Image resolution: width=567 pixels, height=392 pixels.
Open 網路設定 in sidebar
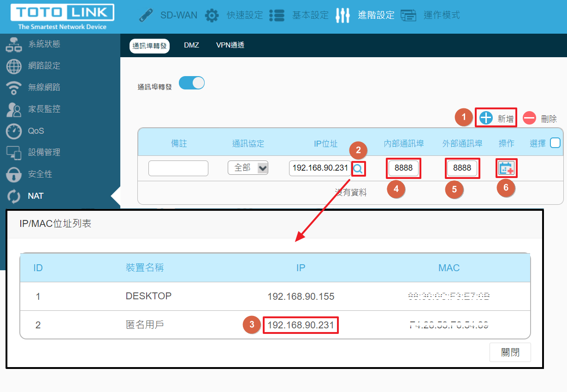44,65
